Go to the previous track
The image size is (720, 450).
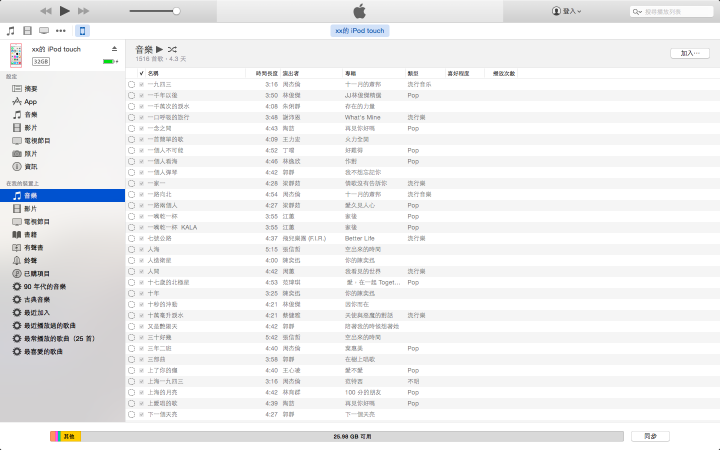tap(45, 11)
